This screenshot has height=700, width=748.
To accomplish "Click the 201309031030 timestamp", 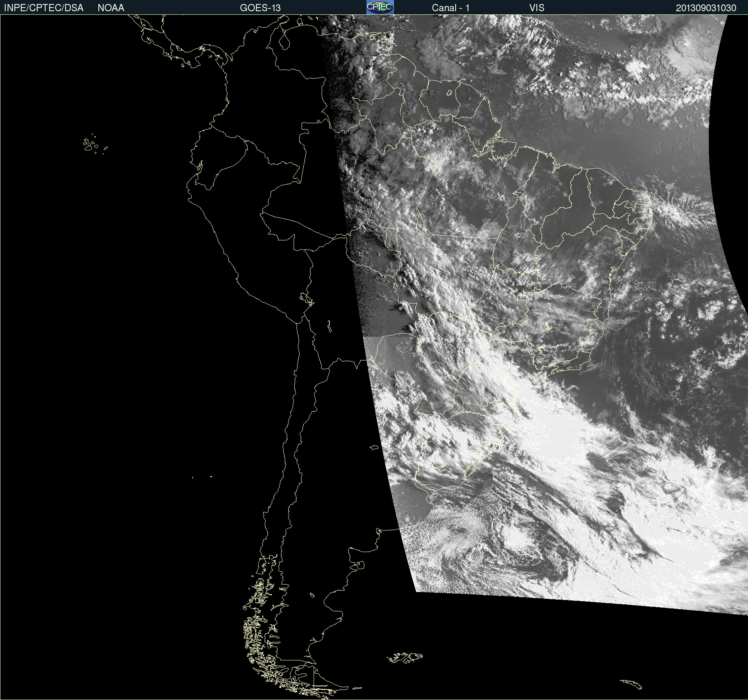I will coord(706,8).
